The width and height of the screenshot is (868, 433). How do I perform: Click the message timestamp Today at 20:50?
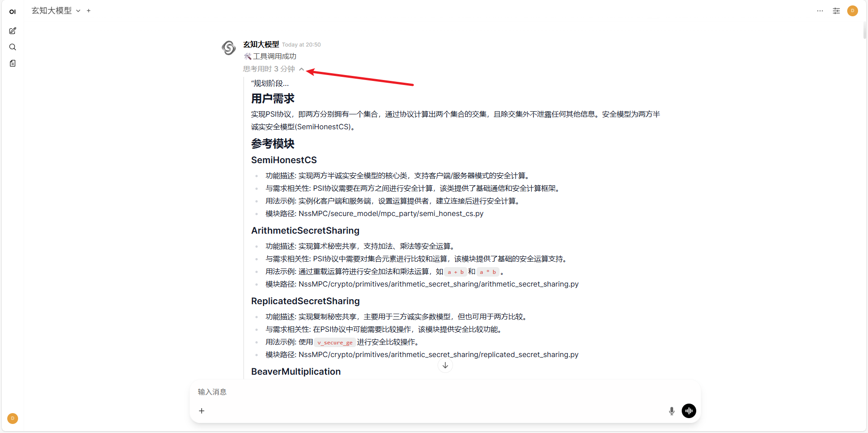point(302,45)
